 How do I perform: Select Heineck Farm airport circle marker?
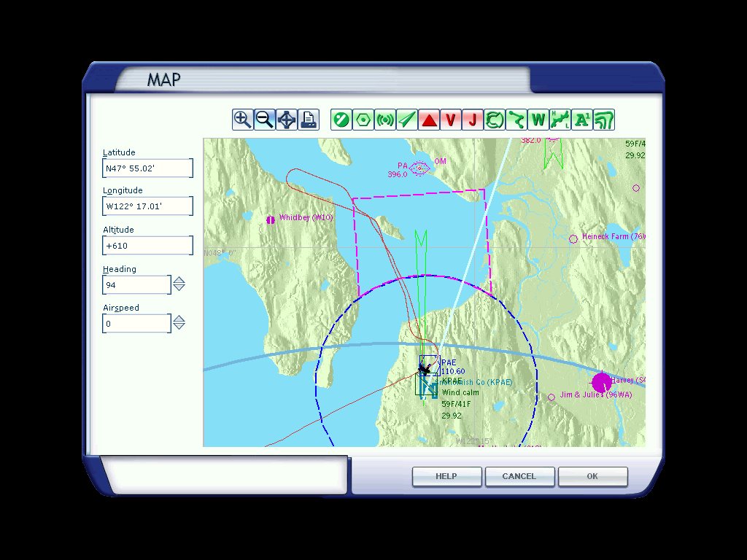click(573, 239)
